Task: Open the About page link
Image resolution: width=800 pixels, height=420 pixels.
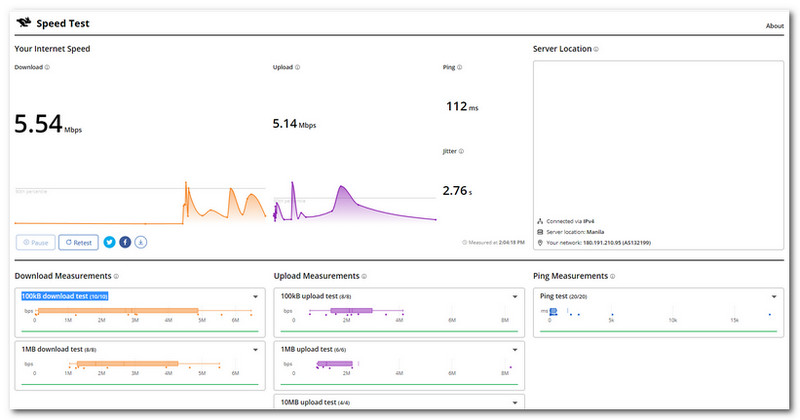Action: [x=774, y=25]
